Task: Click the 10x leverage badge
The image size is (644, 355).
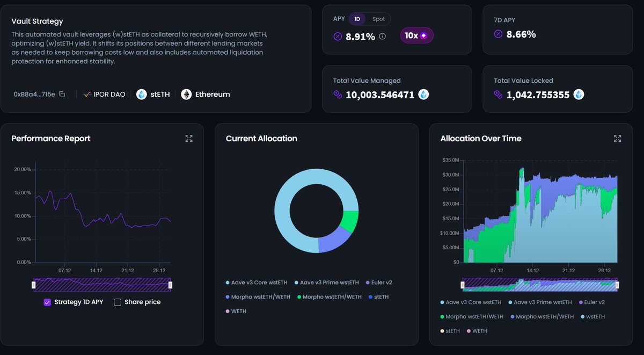Action: (x=417, y=35)
